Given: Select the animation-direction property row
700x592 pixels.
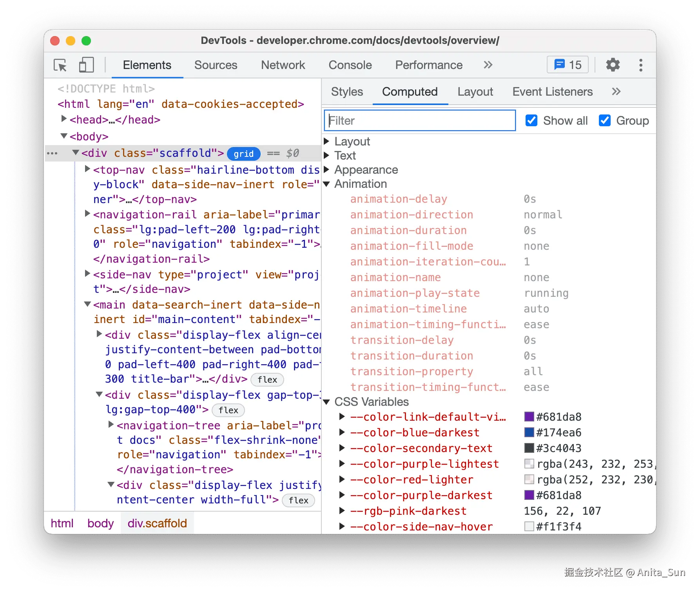Looking at the screenshot, I should tap(489, 215).
